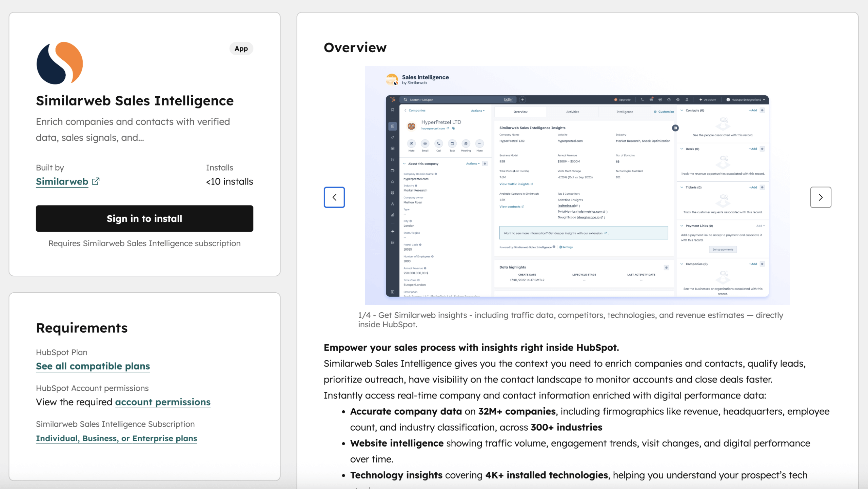
Task: Advance the screenshot carousel with the right arrow
Action: (x=821, y=197)
